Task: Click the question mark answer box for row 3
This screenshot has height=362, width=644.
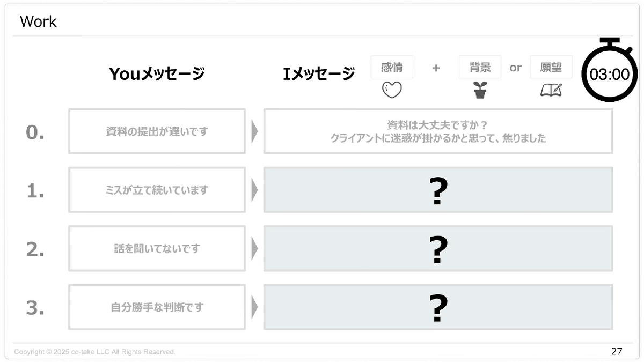Action: coord(438,307)
